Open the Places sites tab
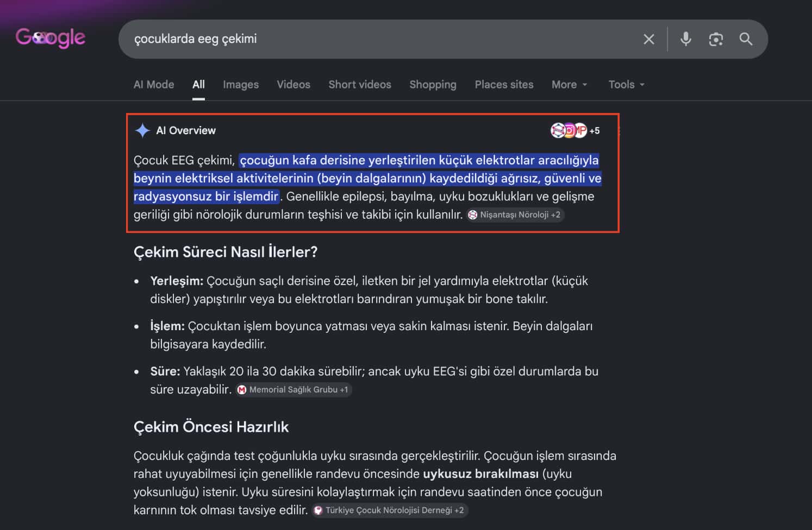 (504, 85)
